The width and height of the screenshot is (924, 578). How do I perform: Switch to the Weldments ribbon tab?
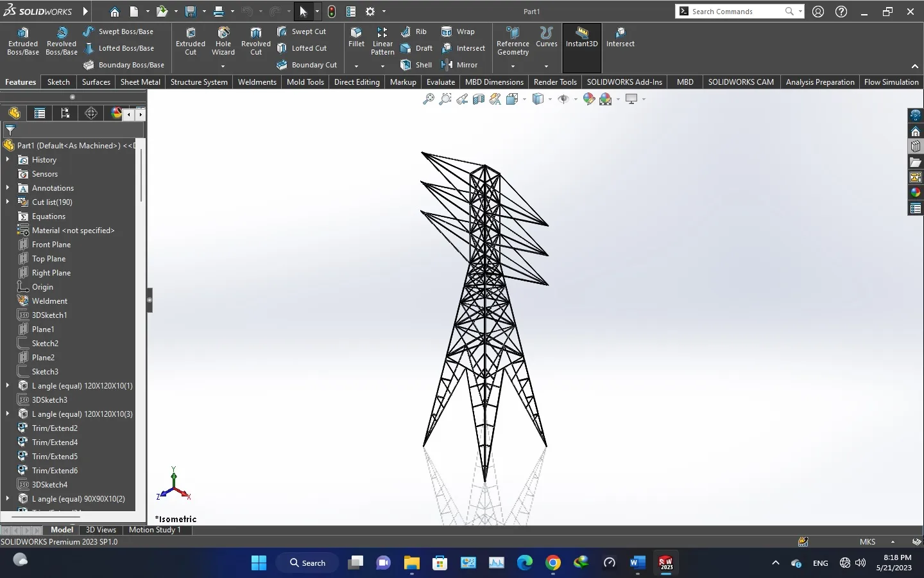[257, 82]
